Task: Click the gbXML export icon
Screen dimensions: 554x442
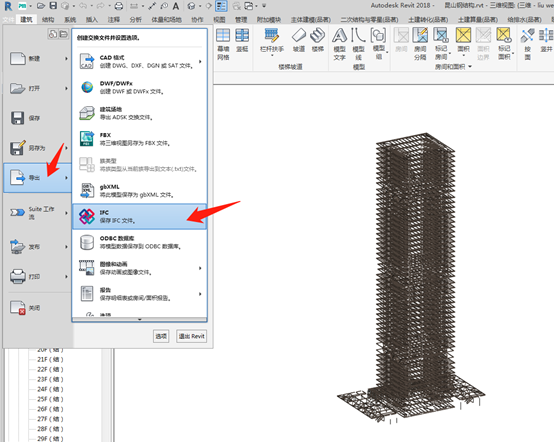Action: pyautogui.click(x=87, y=190)
